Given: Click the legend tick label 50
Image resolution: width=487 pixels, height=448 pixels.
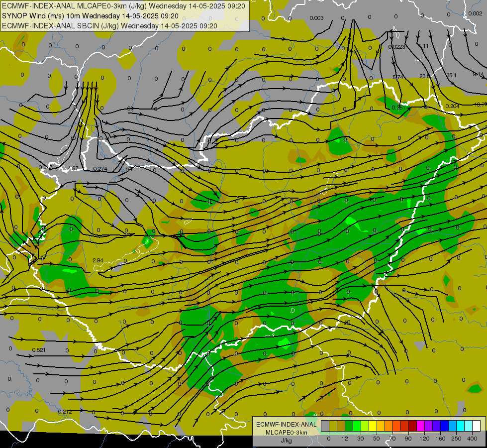Looking at the screenshot, I should (377, 439).
